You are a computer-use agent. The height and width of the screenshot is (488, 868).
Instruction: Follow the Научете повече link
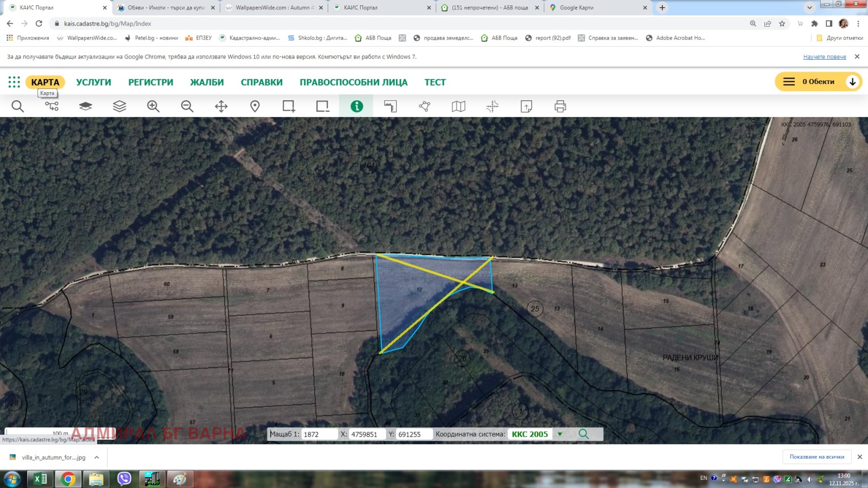[x=825, y=57]
